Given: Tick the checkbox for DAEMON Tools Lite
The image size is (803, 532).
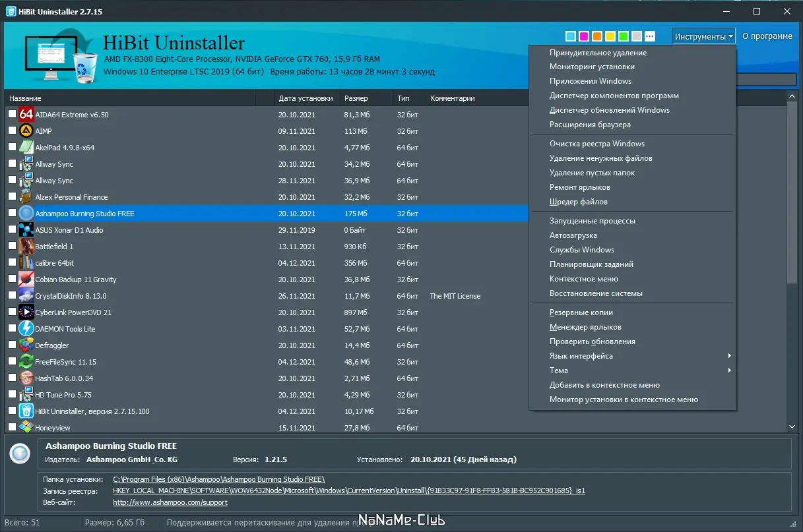Looking at the screenshot, I should click(x=12, y=328).
